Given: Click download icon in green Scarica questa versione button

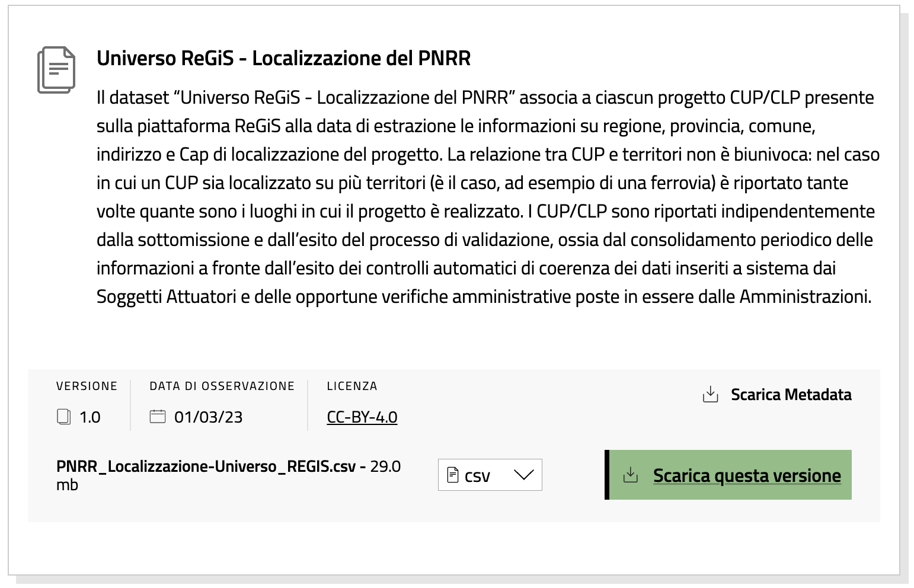Looking at the screenshot, I should point(631,475).
